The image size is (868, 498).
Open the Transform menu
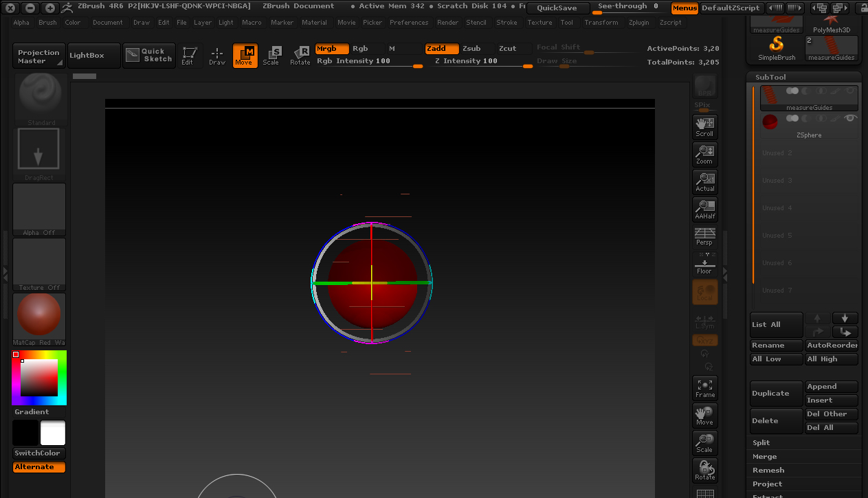click(x=601, y=23)
